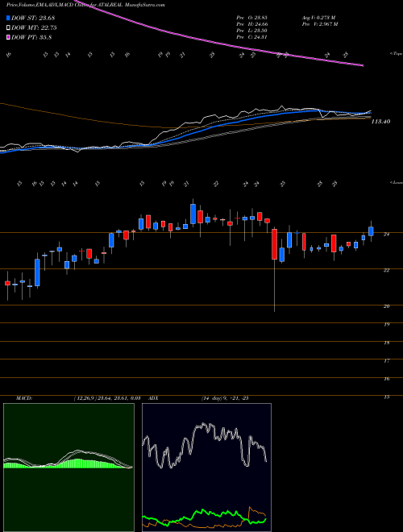
Task: Click the 'ADX' panel label
Action: pyautogui.click(x=154, y=398)
